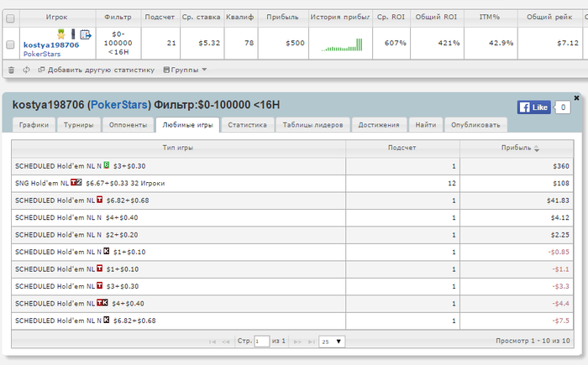Image resolution: width=588 pixels, height=365 pixels.
Task: Click the Просмотр 1 - 10 из 10 status text
Action: click(533, 341)
